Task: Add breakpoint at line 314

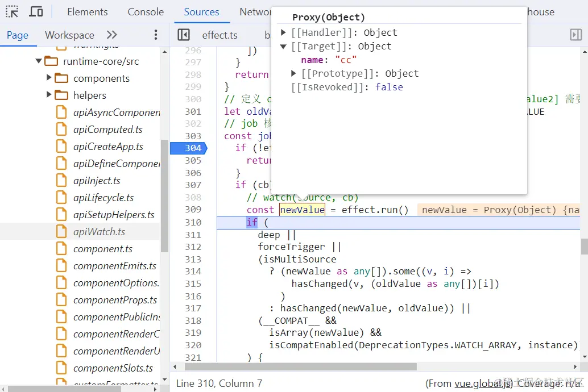Action: point(193,271)
